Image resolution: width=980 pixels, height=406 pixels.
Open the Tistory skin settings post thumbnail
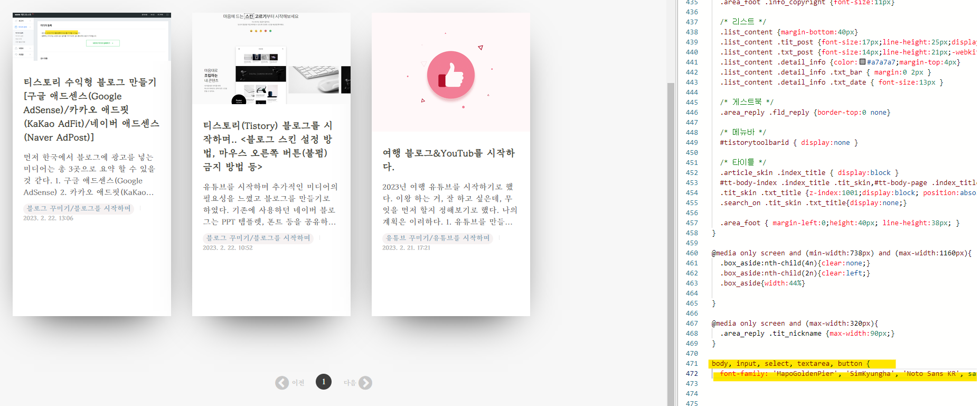coord(271,59)
